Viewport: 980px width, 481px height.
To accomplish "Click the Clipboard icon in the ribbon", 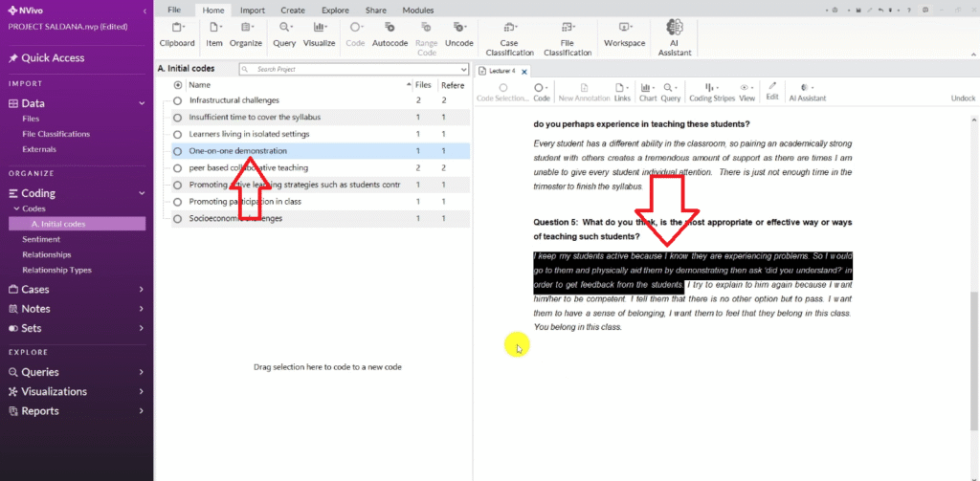I will pos(176,30).
